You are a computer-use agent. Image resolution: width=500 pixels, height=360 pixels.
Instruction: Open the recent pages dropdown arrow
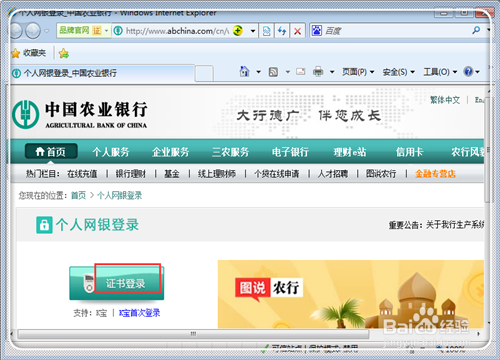47,31
